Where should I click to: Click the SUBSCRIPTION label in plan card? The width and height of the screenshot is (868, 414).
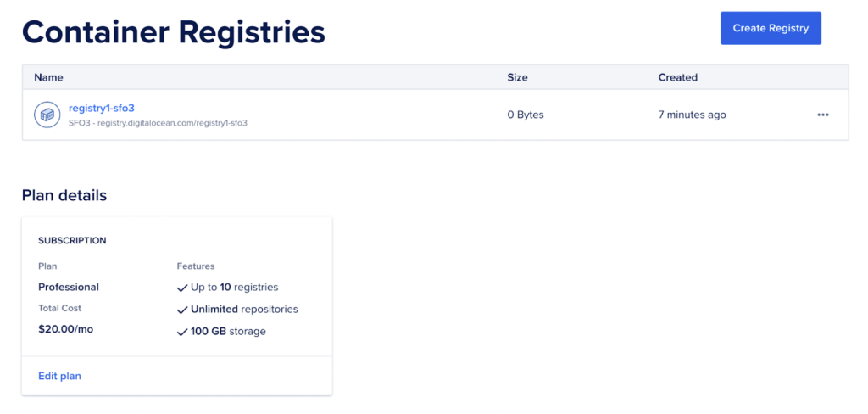[73, 241]
